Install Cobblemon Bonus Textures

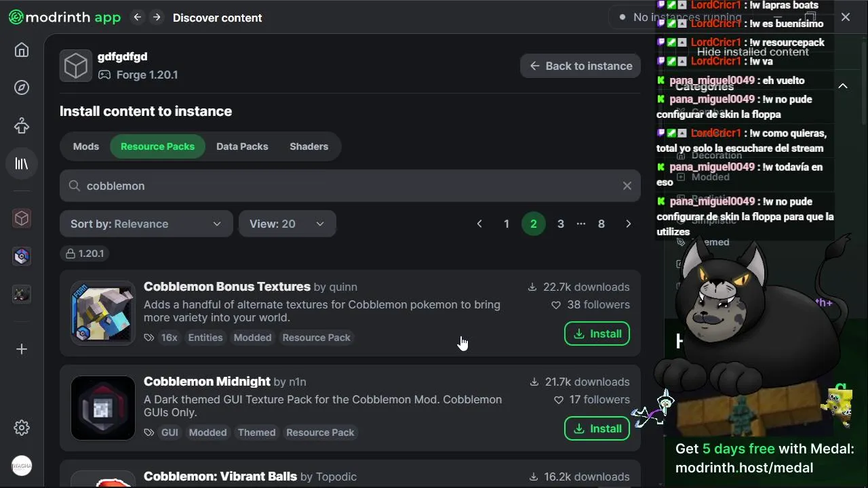point(597,333)
